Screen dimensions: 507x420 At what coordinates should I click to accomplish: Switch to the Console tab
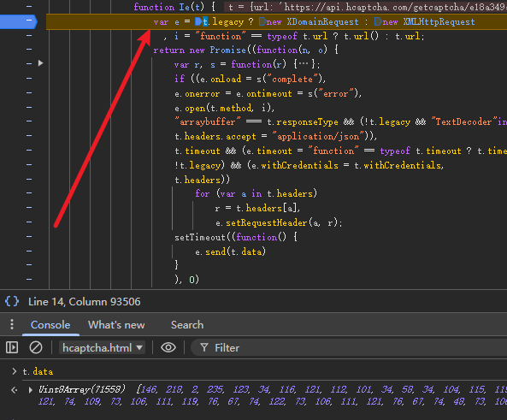tap(50, 324)
